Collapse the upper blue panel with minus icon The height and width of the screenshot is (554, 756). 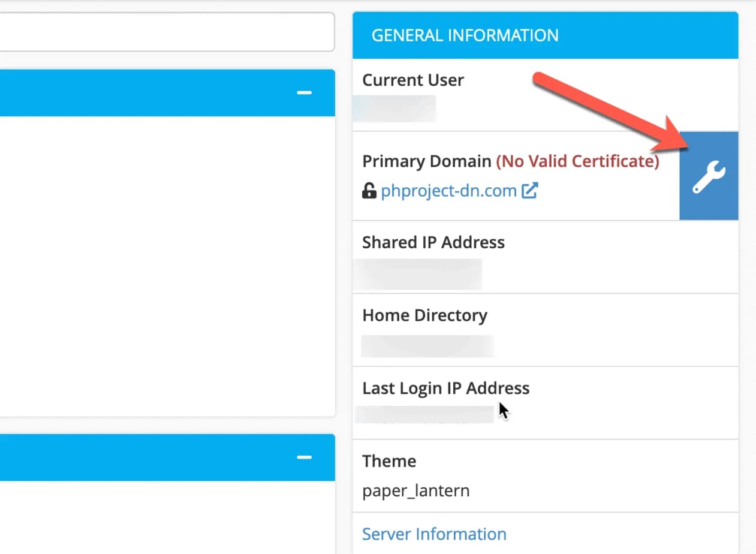[305, 92]
